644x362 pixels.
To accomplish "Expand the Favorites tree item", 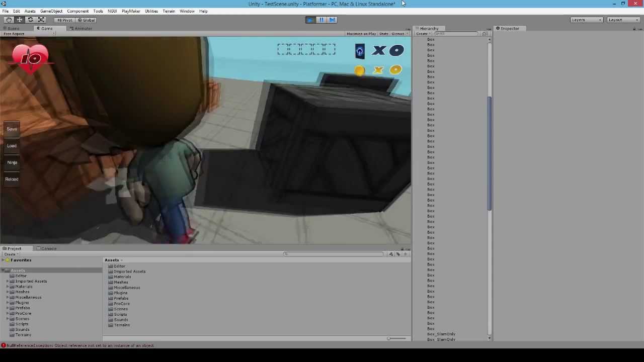I will click(4, 260).
